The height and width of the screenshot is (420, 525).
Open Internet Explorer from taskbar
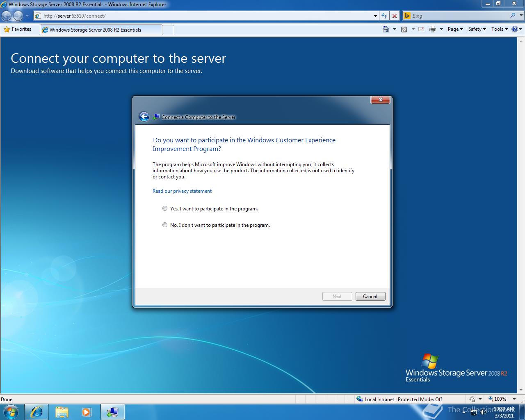(x=37, y=412)
